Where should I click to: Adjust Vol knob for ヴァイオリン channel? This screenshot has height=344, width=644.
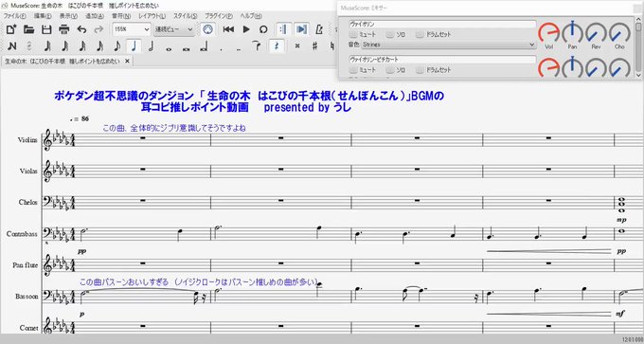(x=549, y=33)
